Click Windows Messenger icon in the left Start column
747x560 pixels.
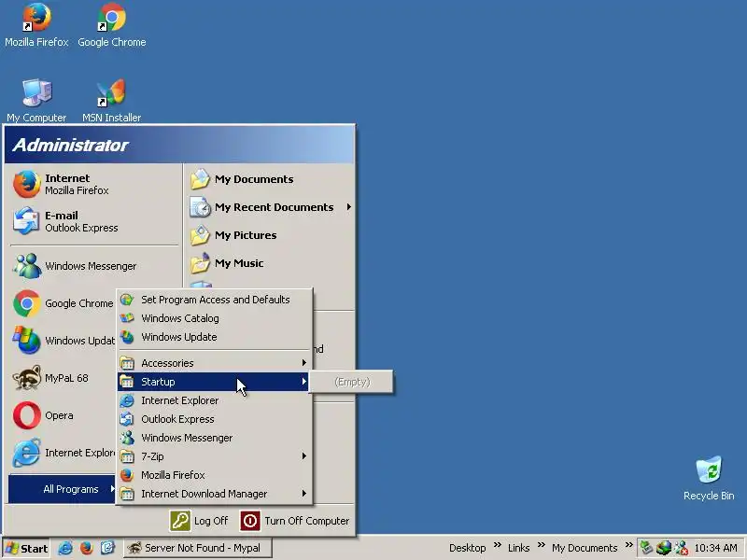pyautogui.click(x=26, y=266)
